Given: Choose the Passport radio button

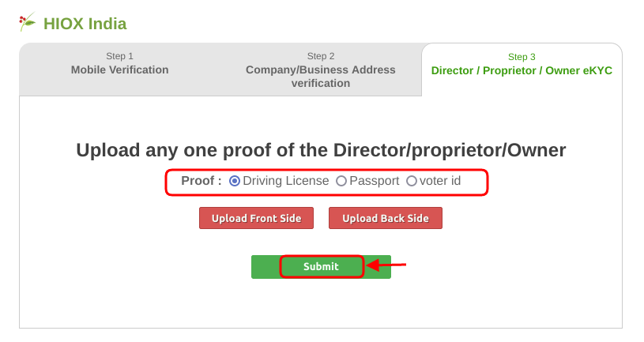Looking at the screenshot, I should pyautogui.click(x=341, y=181).
